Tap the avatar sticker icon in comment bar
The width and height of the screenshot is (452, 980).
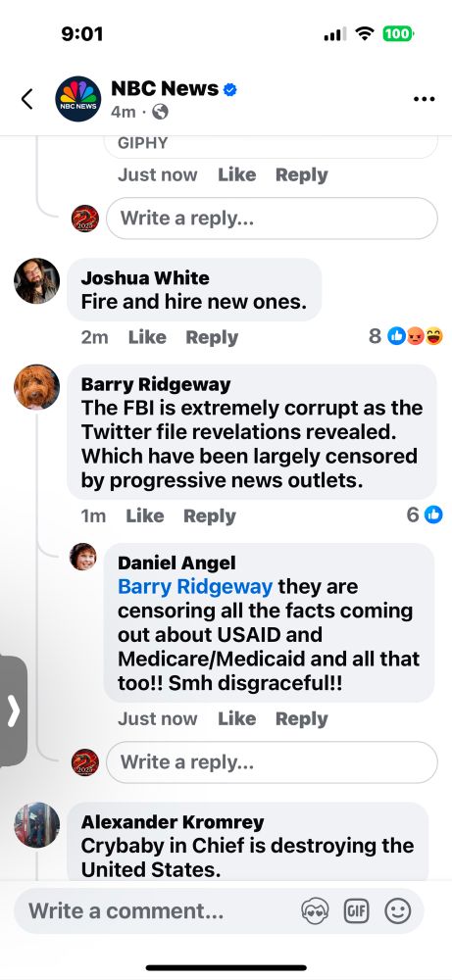click(315, 910)
